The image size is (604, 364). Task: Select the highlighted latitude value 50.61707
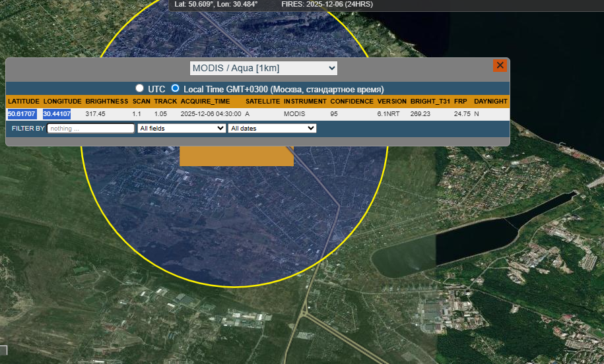[21, 114]
